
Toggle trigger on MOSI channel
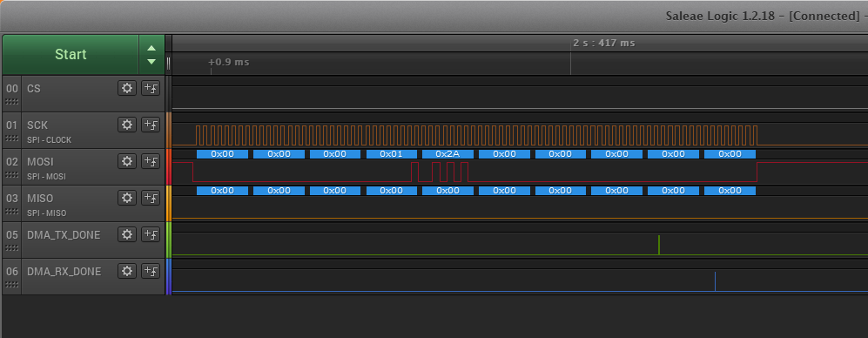(x=151, y=161)
